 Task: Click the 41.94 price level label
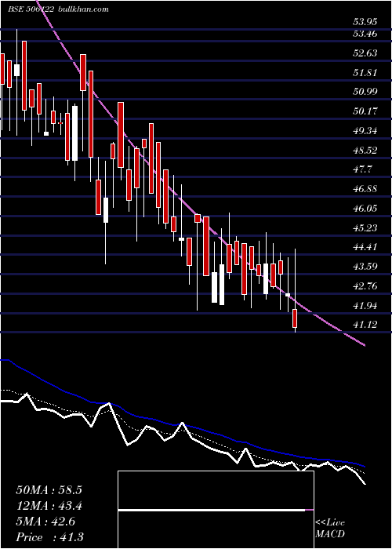click(x=365, y=306)
